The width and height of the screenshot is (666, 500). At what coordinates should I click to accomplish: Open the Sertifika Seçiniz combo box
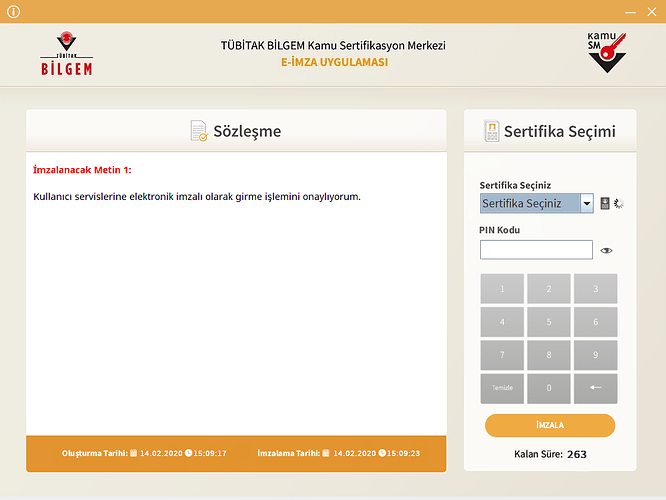click(536, 203)
